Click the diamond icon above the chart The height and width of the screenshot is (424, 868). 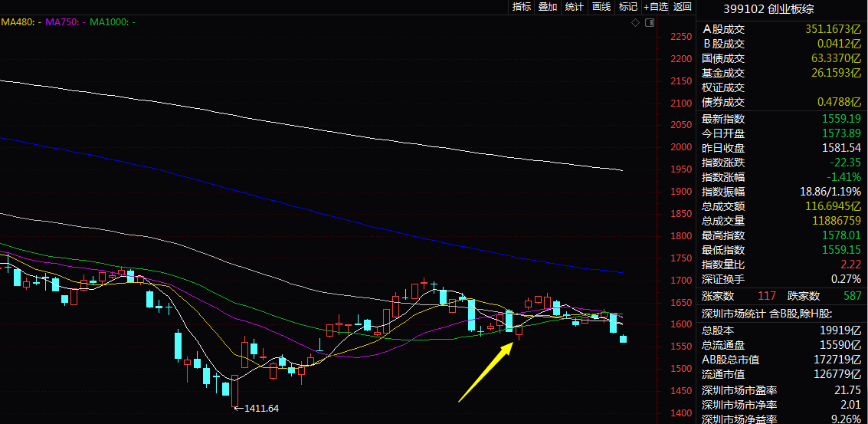pos(636,23)
